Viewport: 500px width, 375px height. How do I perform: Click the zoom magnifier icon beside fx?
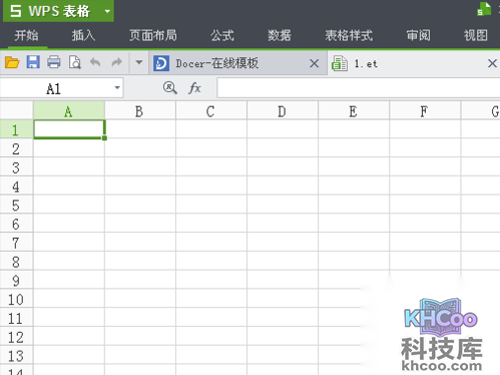point(170,88)
